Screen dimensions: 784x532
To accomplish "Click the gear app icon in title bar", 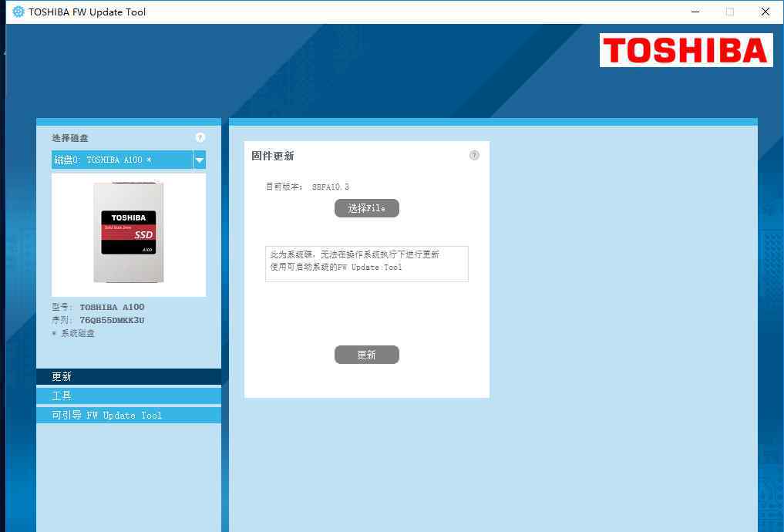I will coord(18,12).
